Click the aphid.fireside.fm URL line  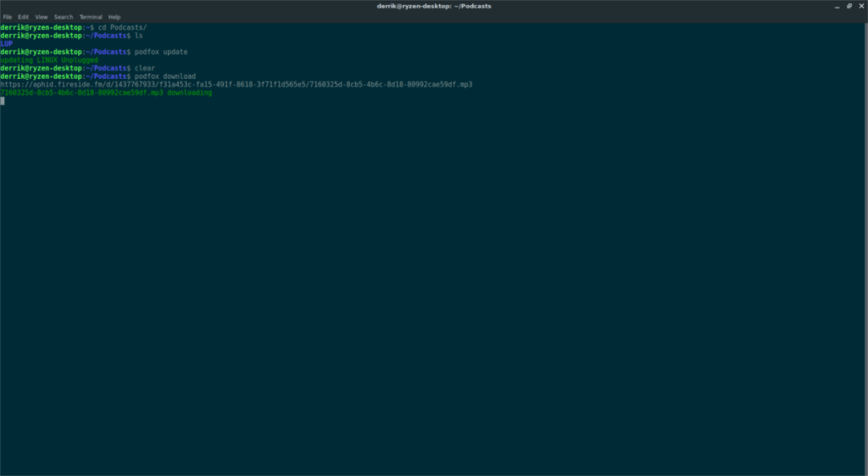point(236,84)
